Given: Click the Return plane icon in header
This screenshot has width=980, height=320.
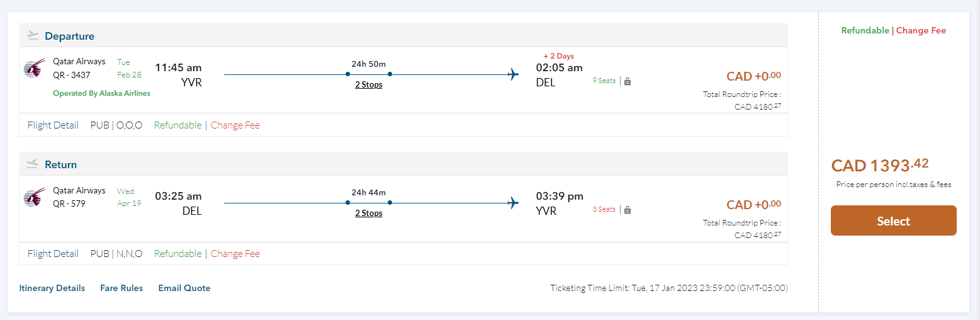Looking at the screenshot, I should pyautogui.click(x=33, y=164).
